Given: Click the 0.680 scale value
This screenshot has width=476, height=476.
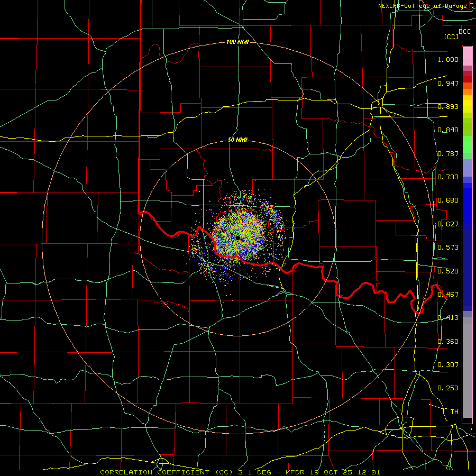Looking at the screenshot, I should [448, 200].
